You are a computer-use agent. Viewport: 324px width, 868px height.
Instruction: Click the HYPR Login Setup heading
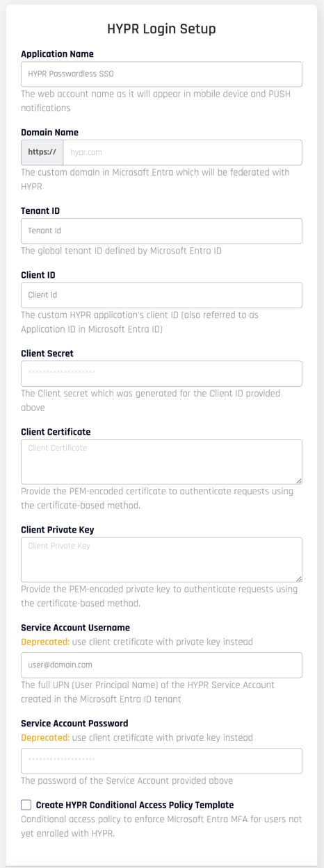click(161, 29)
